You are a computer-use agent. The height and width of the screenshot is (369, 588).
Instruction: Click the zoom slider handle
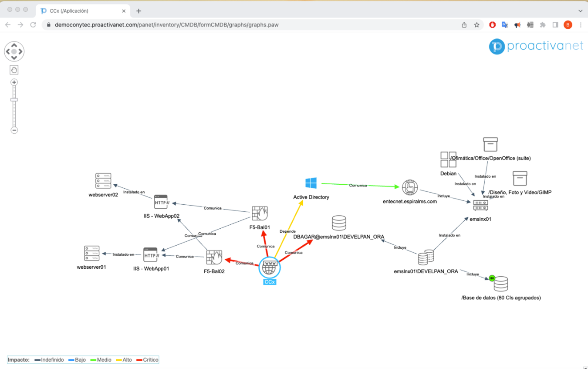[14, 100]
